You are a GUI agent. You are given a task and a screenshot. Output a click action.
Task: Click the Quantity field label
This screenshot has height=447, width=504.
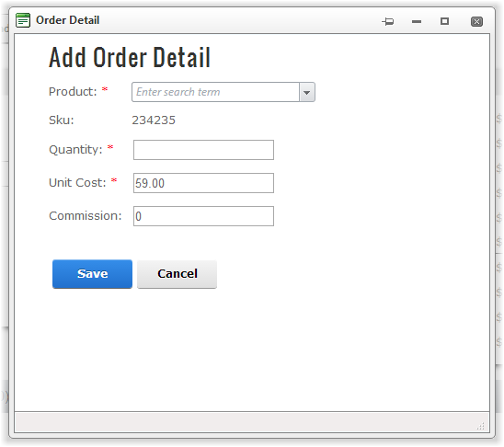[75, 150]
